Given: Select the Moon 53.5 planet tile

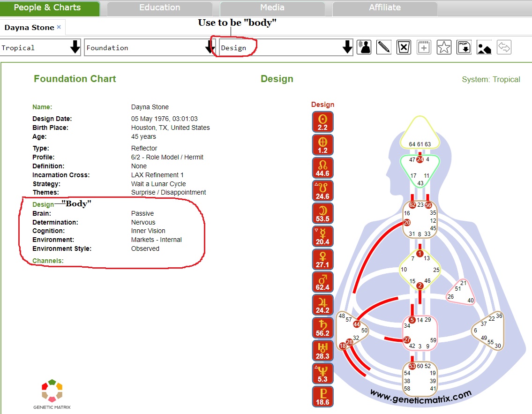Looking at the screenshot, I should tap(322, 214).
